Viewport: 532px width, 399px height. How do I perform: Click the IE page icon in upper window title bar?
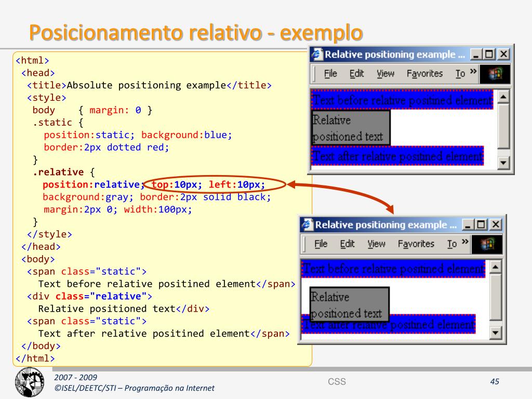pyautogui.click(x=316, y=54)
